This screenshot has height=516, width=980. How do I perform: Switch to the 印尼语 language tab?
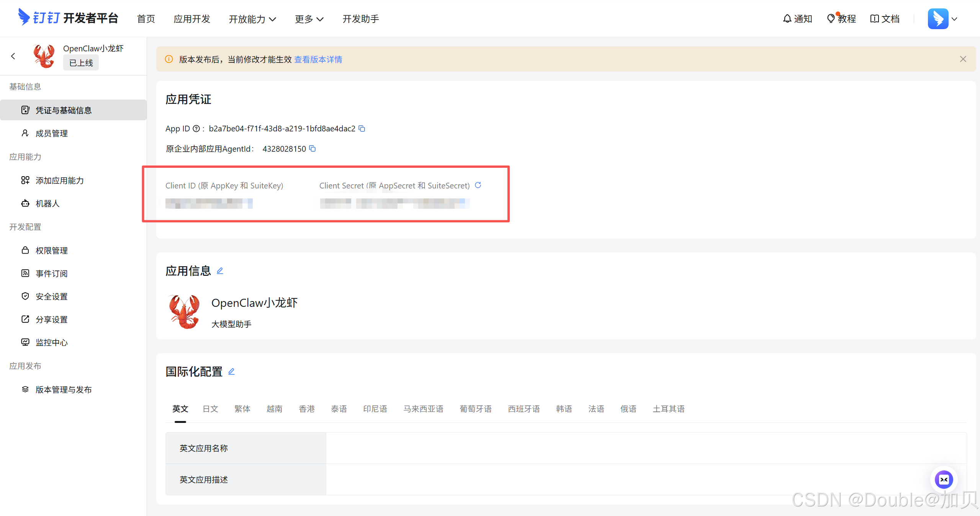click(x=375, y=409)
